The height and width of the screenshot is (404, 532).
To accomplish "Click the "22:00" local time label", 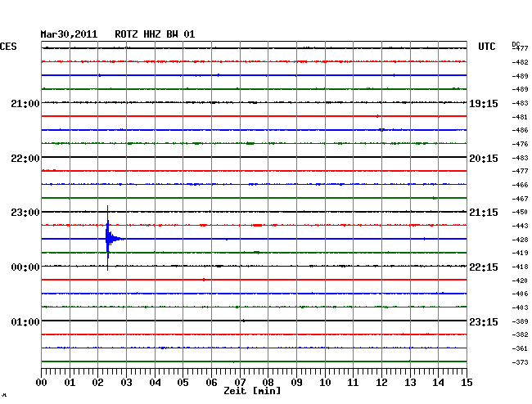I will pos(25,159).
